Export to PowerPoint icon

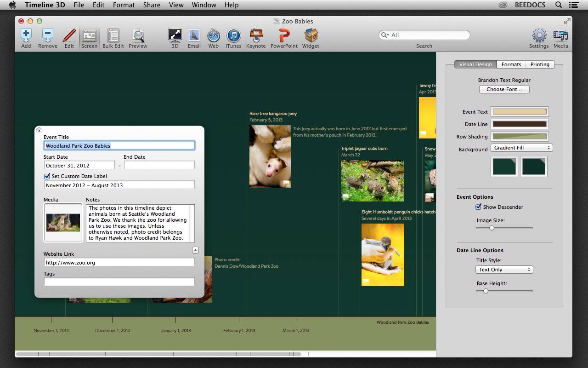(x=284, y=35)
